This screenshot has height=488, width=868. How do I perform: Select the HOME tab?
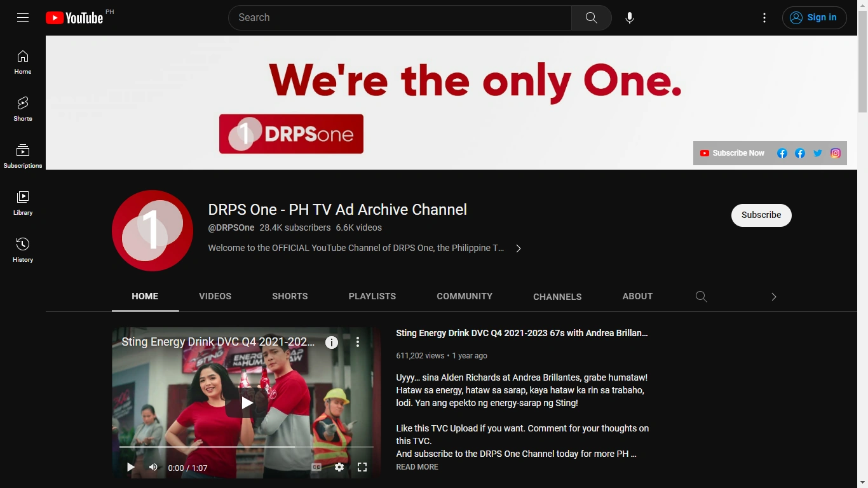coord(146,297)
